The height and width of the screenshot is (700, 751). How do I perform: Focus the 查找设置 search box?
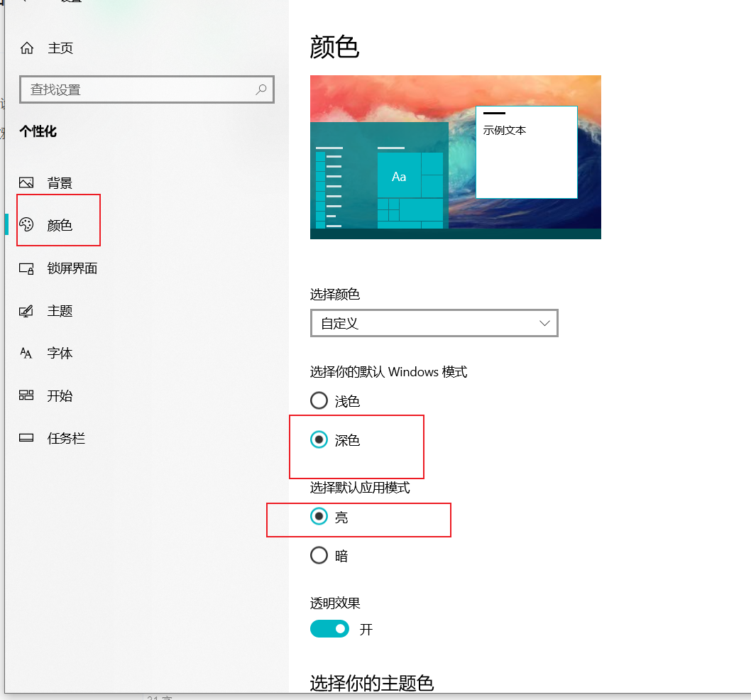[146, 89]
